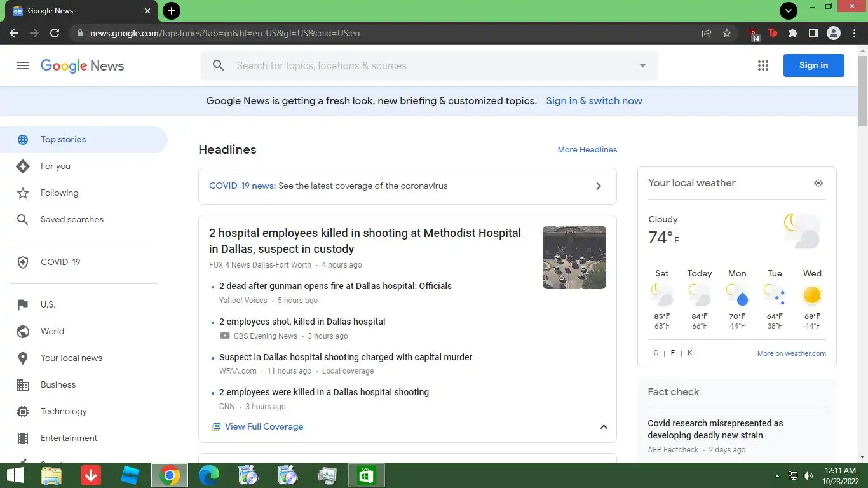Open Saved searches

tap(84, 220)
